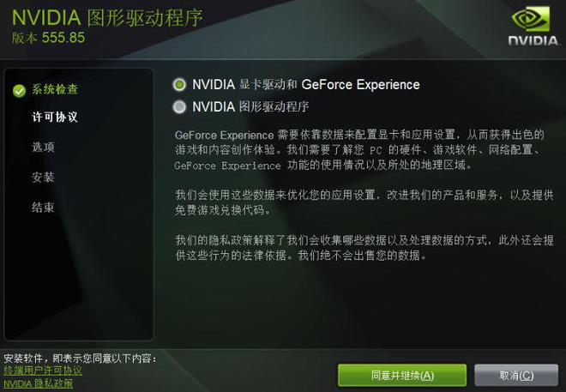Select 结束 step in sidebar

[44, 208]
